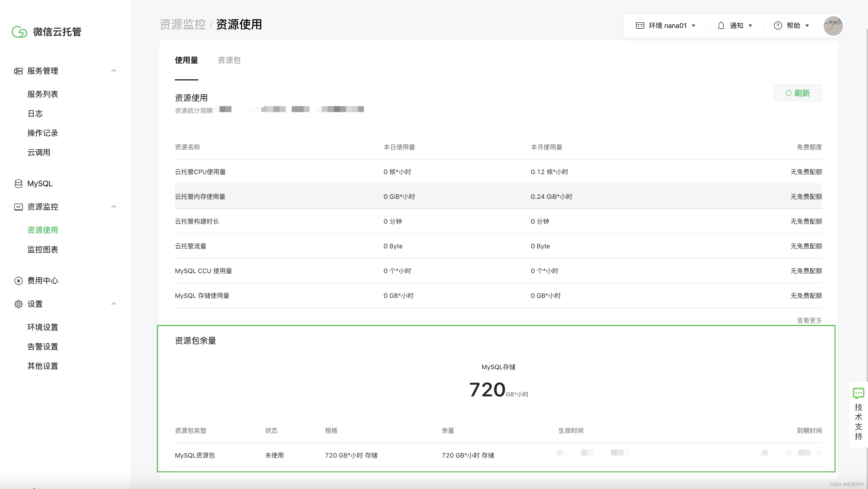The width and height of the screenshot is (868, 489).
Task: Click the 本日使用量 column header
Action: (399, 147)
